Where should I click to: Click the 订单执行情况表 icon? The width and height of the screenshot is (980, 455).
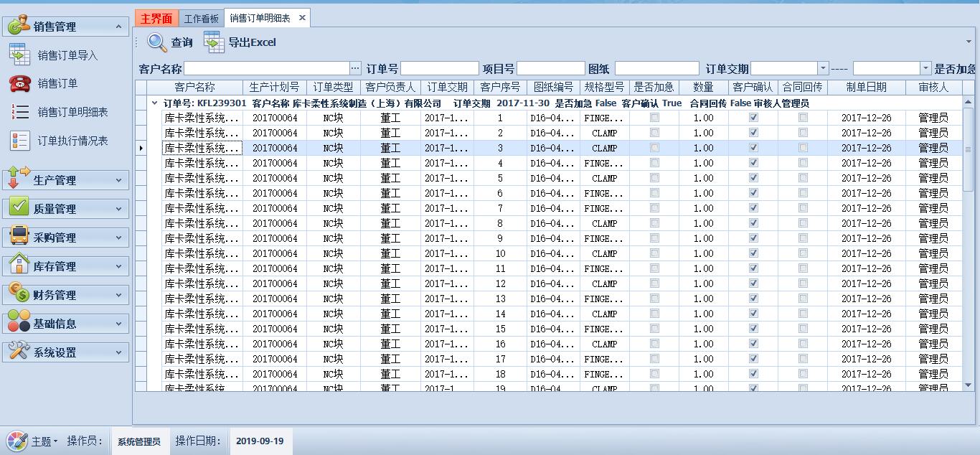(19, 141)
